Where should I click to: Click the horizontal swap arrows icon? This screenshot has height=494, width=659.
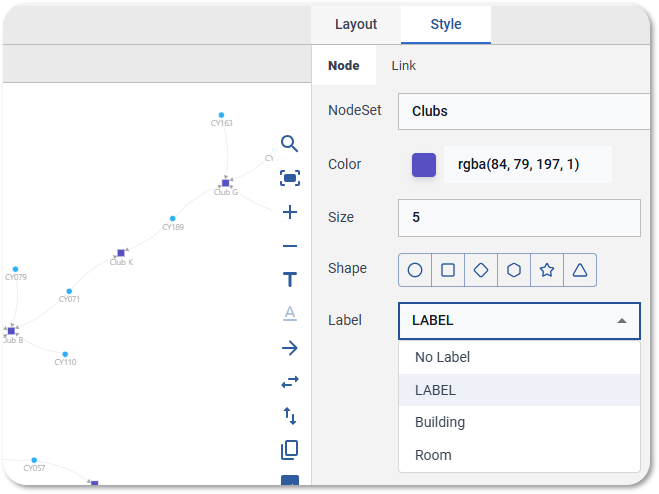(x=290, y=382)
